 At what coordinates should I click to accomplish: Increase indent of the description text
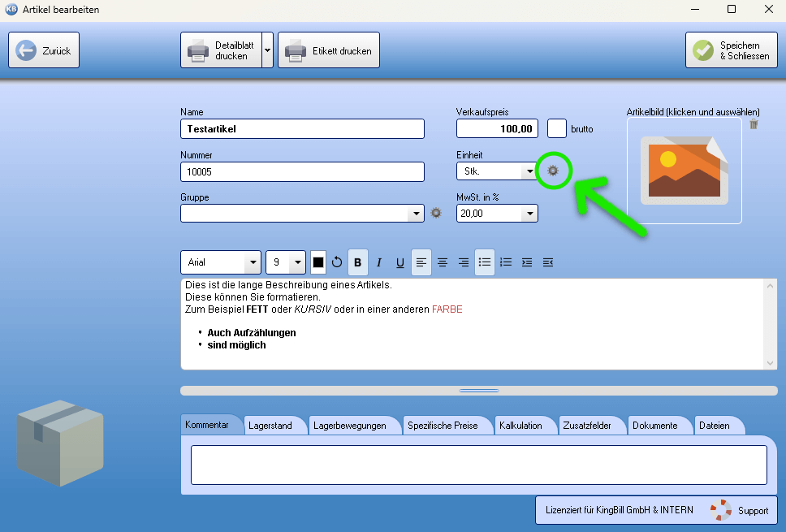[x=527, y=262]
